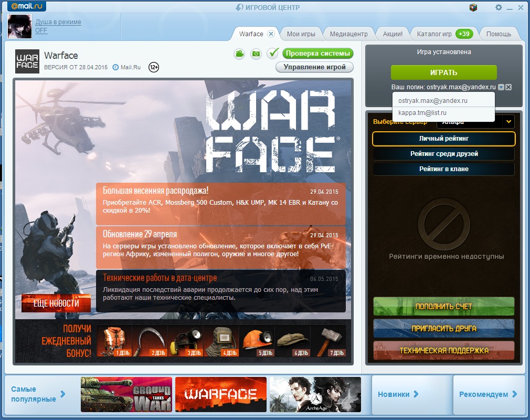The image size is (530, 420).
Task: Click Проверка системы button
Action: pyautogui.click(x=317, y=53)
